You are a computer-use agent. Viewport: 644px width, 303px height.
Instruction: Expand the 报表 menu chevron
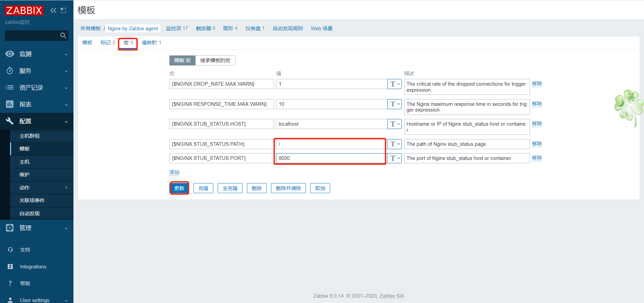tap(66, 105)
